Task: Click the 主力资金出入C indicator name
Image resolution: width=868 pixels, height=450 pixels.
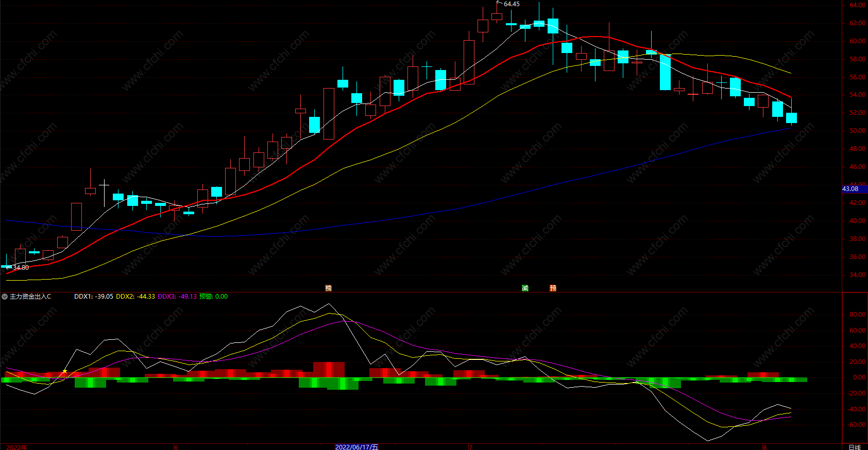Action: tap(30, 297)
